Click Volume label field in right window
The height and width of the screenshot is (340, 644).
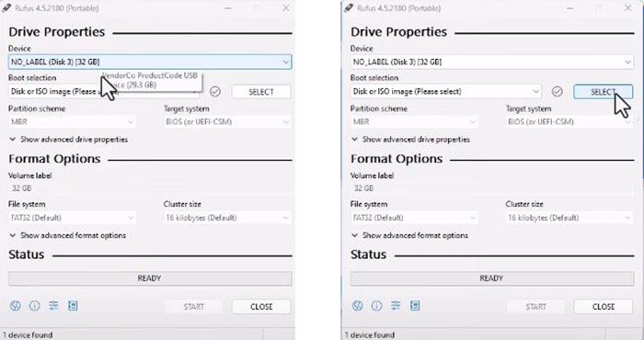492,188
